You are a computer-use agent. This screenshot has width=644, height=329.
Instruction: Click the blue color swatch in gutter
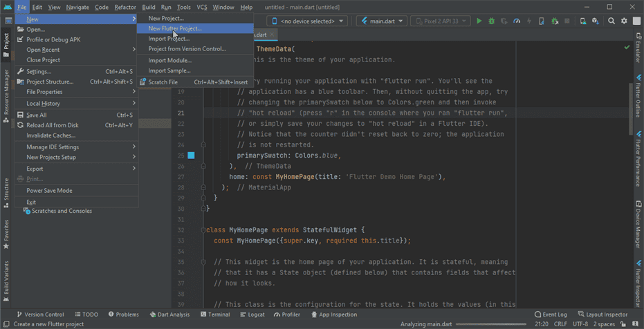191,156
